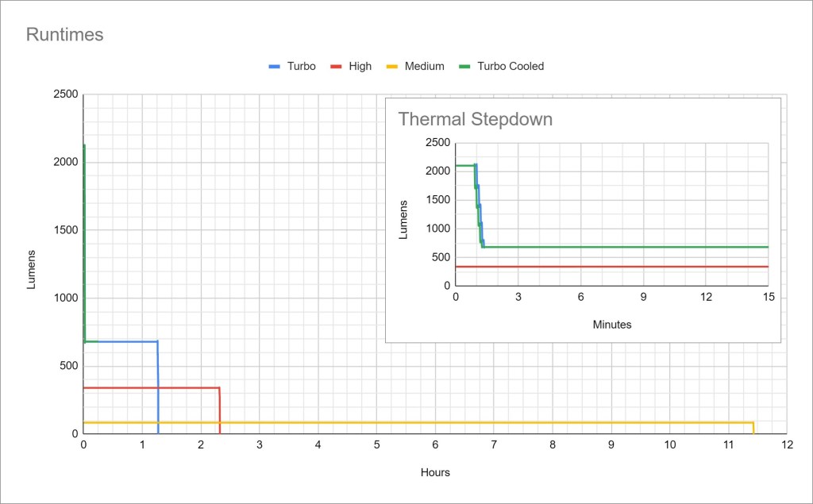Click the blue Turbo line's vertical drop-off
Viewport: 813px width, 504px height.
pyautogui.click(x=158, y=389)
